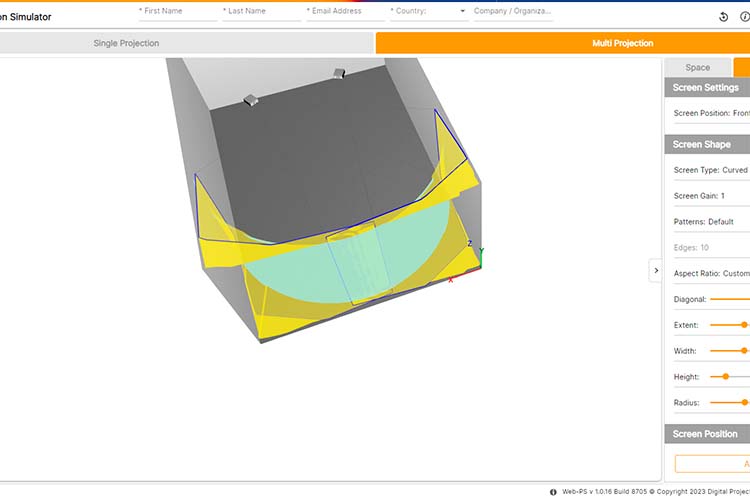Screen dimensions: 750x500
Task: Focus the Last Name field
Action: pyautogui.click(x=261, y=11)
